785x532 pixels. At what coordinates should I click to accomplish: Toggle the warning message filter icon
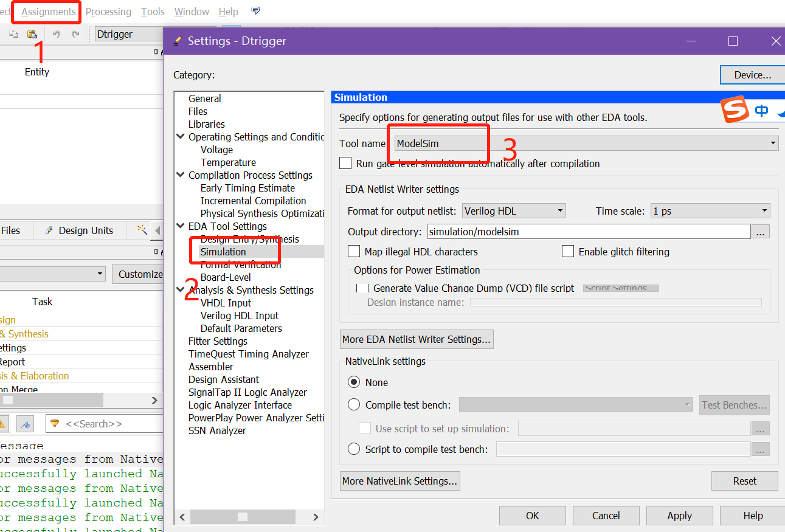tap(2, 424)
